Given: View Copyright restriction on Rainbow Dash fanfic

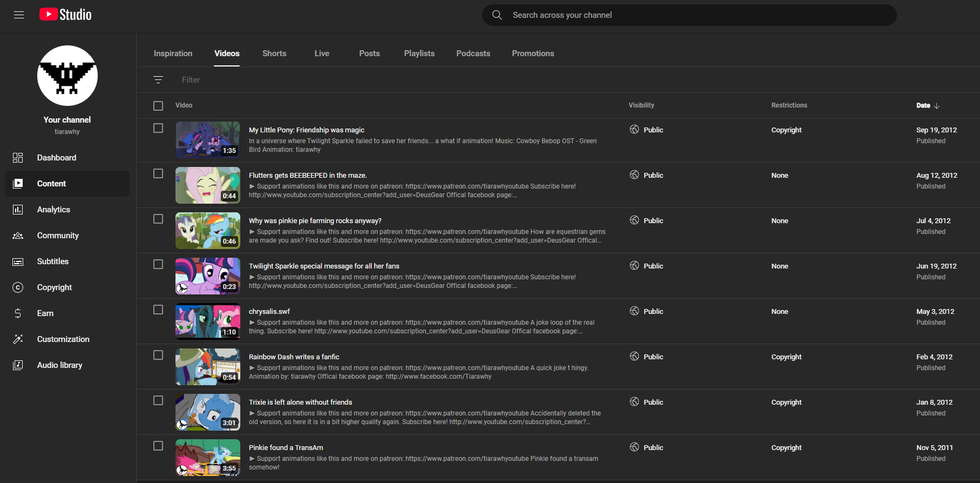Looking at the screenshot, I should click(786, 357).
